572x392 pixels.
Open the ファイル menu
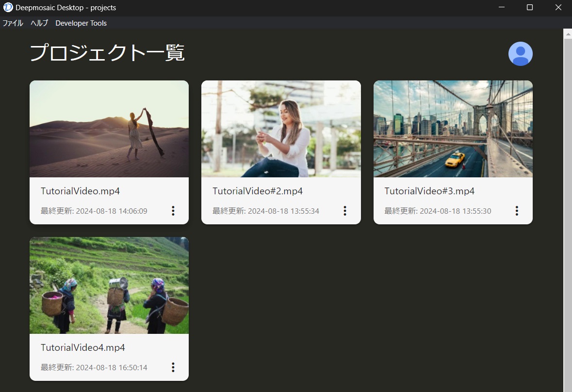pyautogui.click(x=13, y=23)
